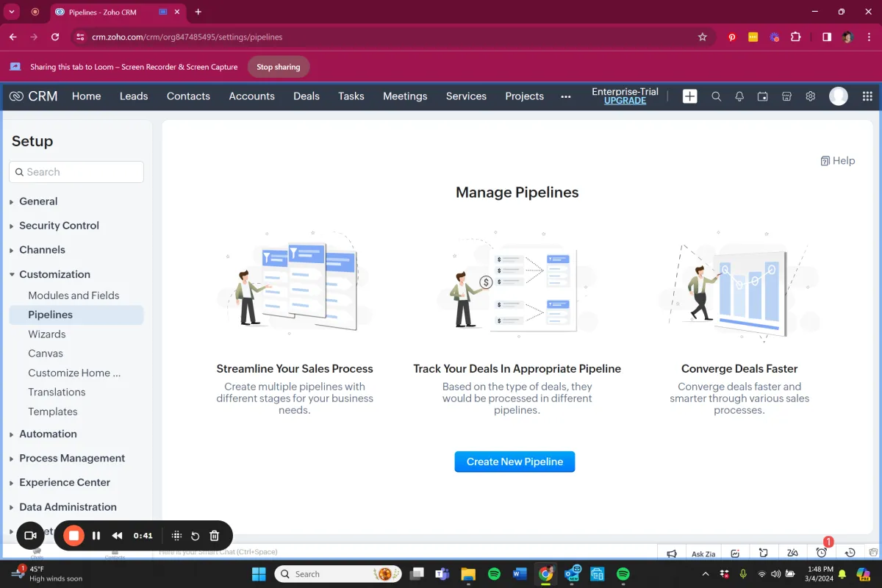Open the Help link

[x=838, y=161]
